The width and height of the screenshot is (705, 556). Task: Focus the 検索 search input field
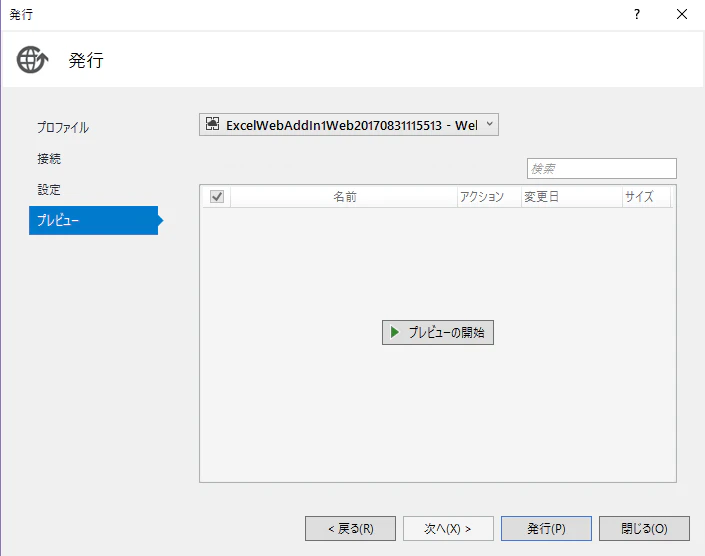[x=602, y=169]
